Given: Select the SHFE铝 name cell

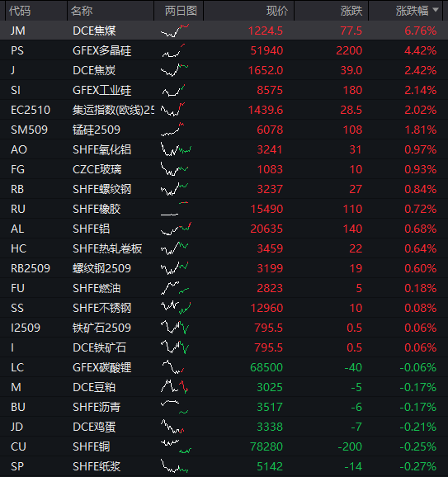Looking at the screenshot, I should point(92,229).
